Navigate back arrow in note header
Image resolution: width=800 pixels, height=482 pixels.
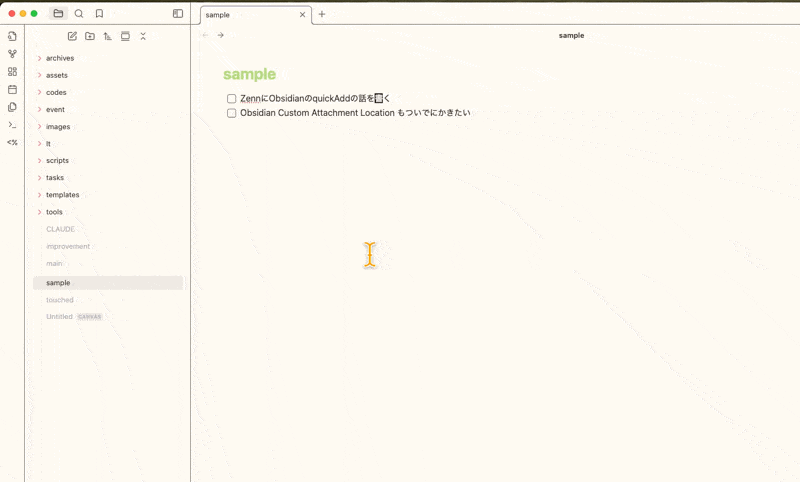click(205, 35)
